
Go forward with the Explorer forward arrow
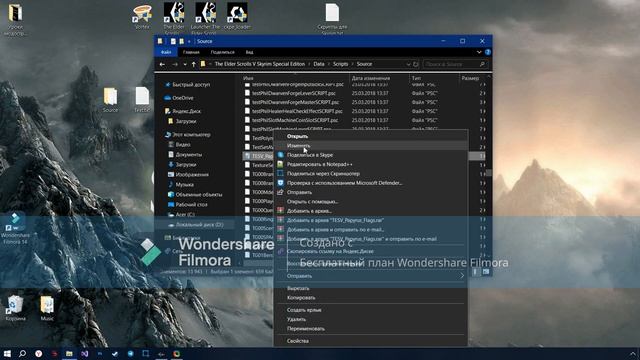pyautogui.click(x=175, y=64)
